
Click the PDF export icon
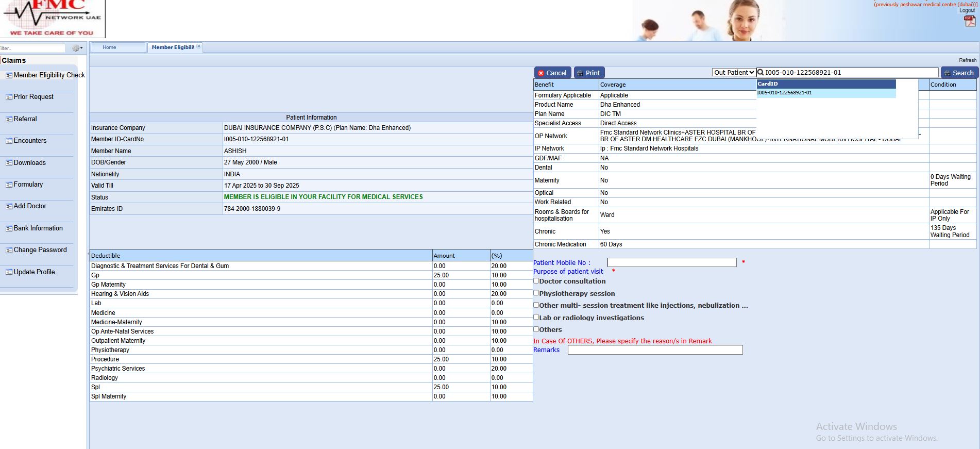pos(969,21)
